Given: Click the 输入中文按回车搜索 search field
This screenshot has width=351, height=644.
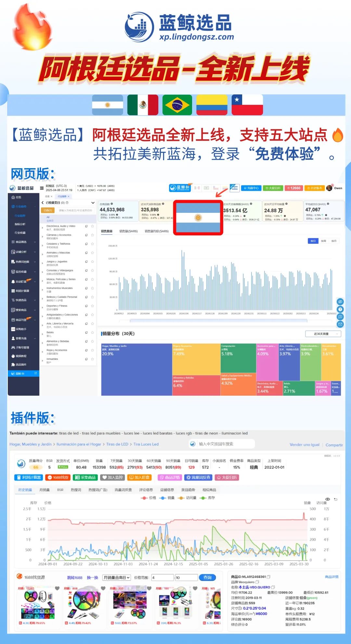Looking at the screenshot, I should point(222,444).
